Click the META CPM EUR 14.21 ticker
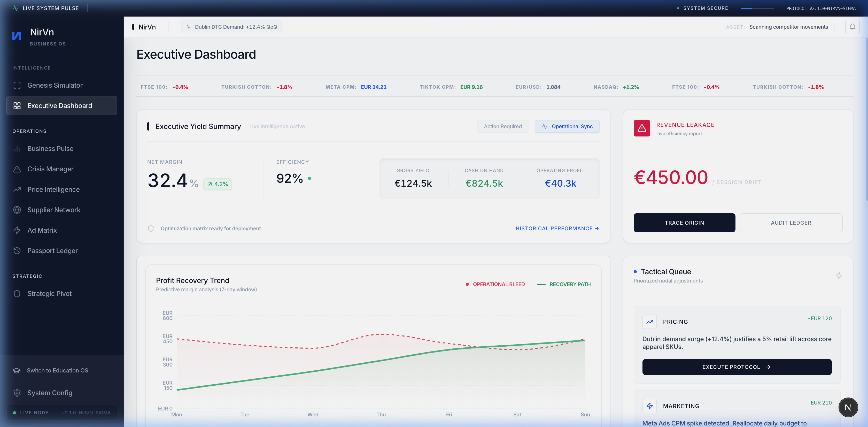Screen dimensions: 868x427 [x=356, y=87]
